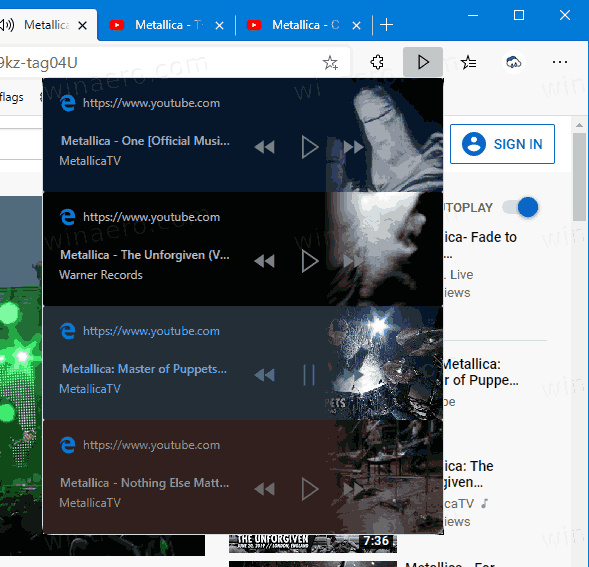This screenshot has height=567, width=589.
Task: Click youtube.com URL in The Unforgiven card
Action: 151,217
